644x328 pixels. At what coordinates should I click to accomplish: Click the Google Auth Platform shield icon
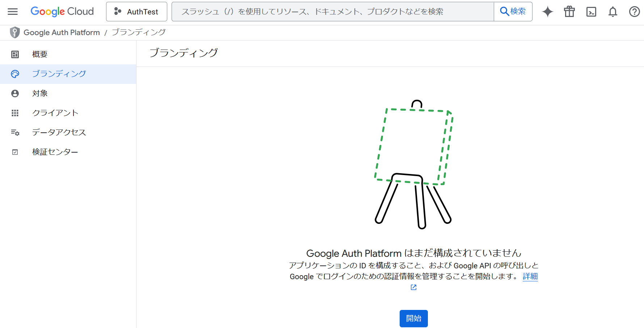14,32
